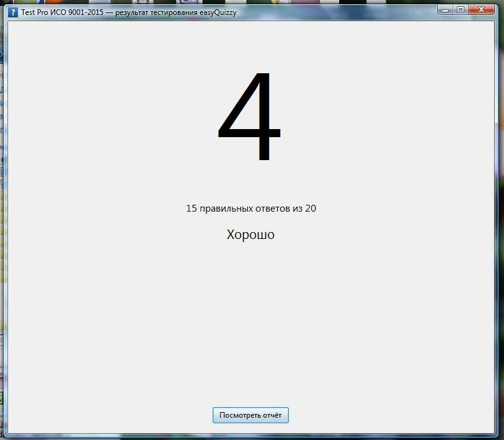This screenshot has width=504, height=440.
Task: Click the easyQuizzy question-mark title icon
Action: (x=13, y=12)
